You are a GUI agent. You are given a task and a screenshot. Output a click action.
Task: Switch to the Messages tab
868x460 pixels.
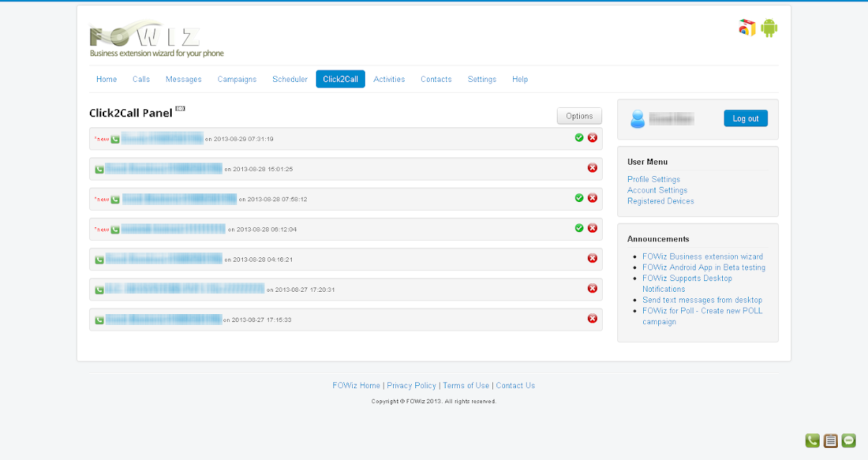click(x=183, y=79)
